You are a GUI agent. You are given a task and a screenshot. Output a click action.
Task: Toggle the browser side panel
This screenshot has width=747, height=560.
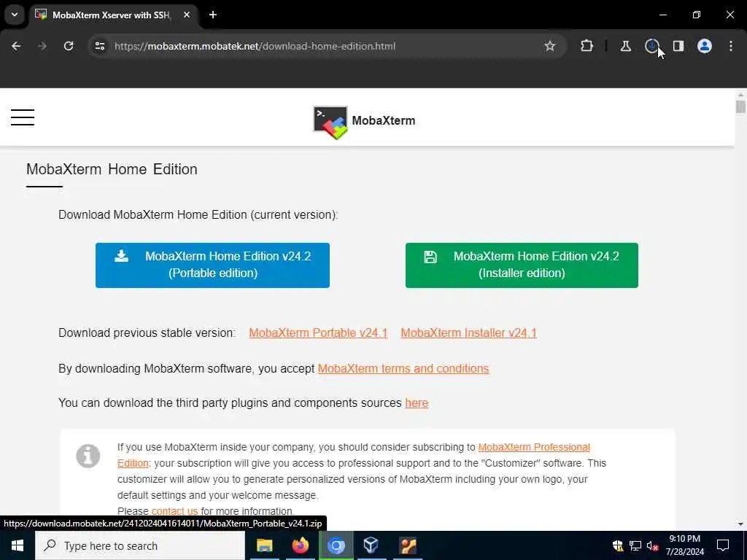tap(678, 46)
